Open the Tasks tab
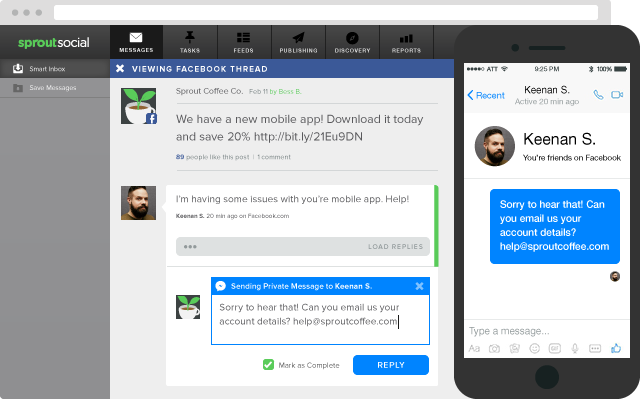The height and width of the screenshot is (399, 640). [190, 42]
